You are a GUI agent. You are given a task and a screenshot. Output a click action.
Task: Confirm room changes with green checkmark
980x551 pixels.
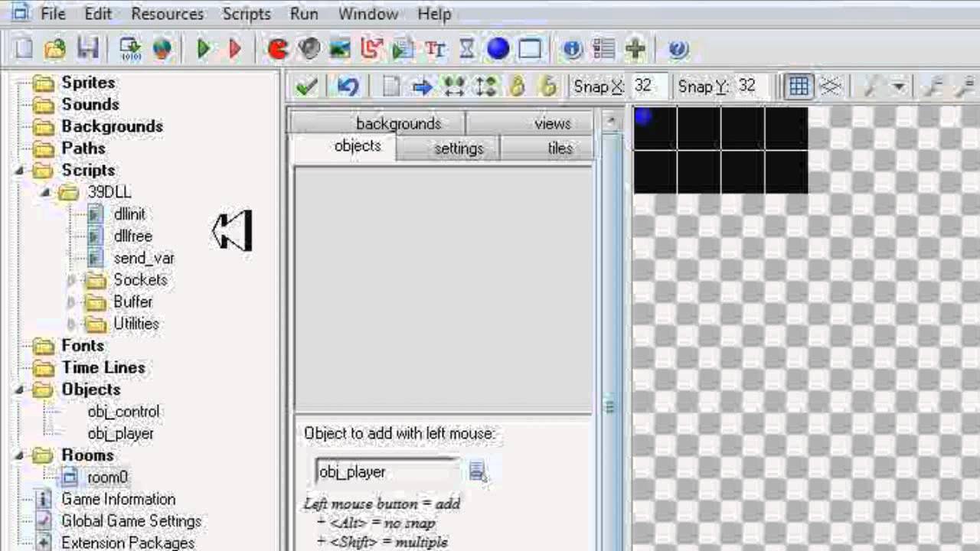[306, 86]
